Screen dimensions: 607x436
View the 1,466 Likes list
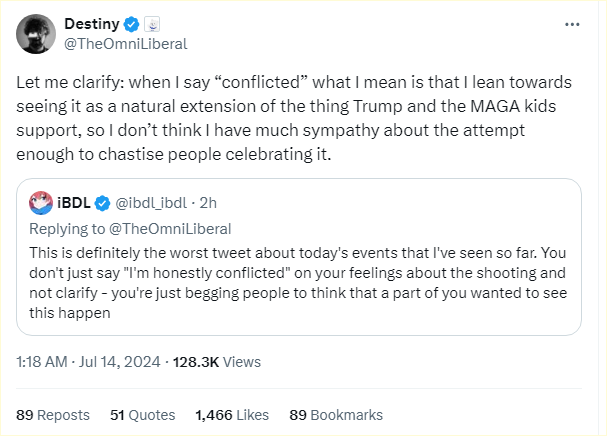click(233, 414)
